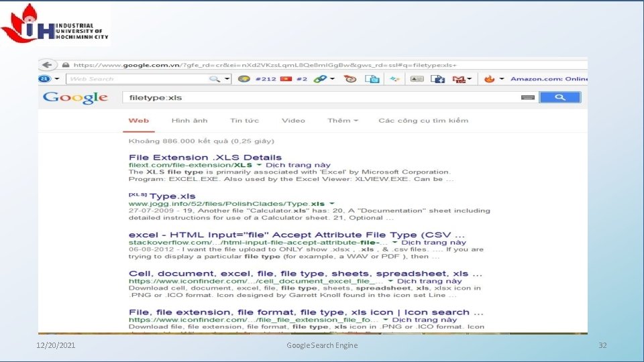Image resolution: width=644 pixels, height=362 pixels.
Task: Click the padlock icon in the address bar
Action: [x=65, y=65]
